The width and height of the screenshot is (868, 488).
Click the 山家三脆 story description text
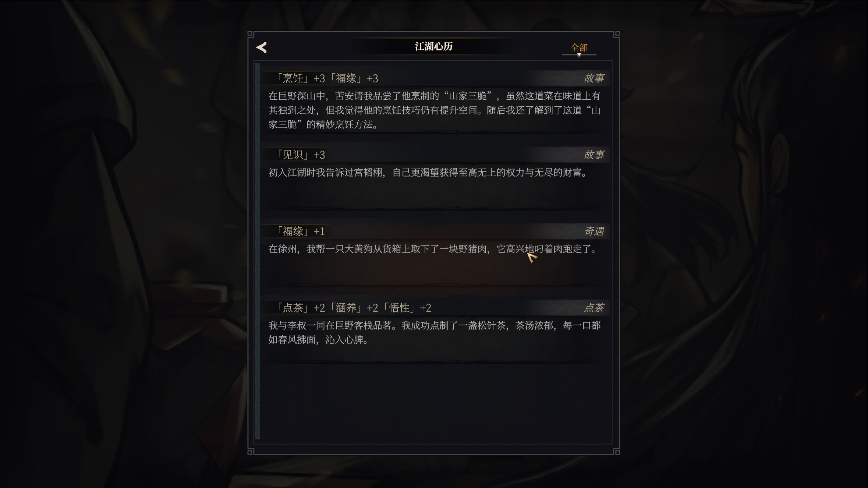pyautogui.click(x=434, y=110)
